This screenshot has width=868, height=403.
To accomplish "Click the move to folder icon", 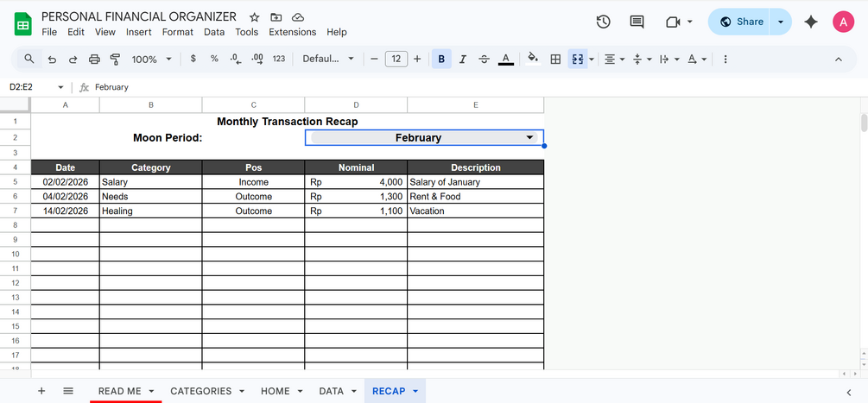I will click(x=276, y=17).
